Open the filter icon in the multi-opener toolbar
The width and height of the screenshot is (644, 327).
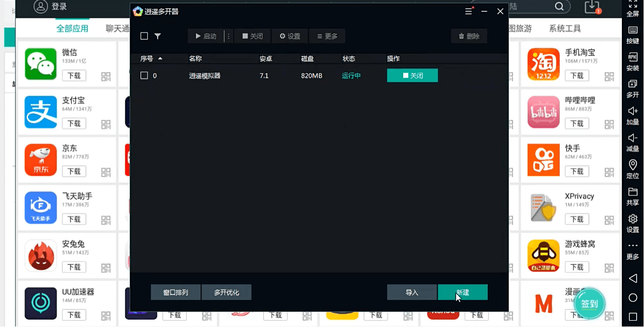(158, 36)
